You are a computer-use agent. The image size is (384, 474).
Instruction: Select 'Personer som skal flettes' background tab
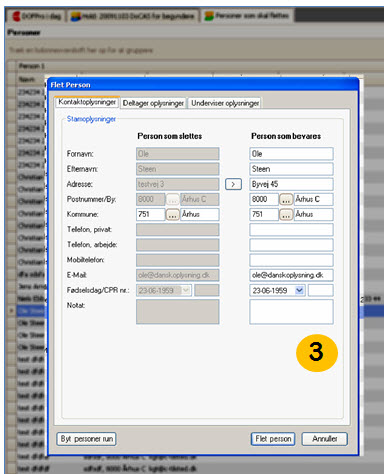pyautogui.click(x=247, y=16)
